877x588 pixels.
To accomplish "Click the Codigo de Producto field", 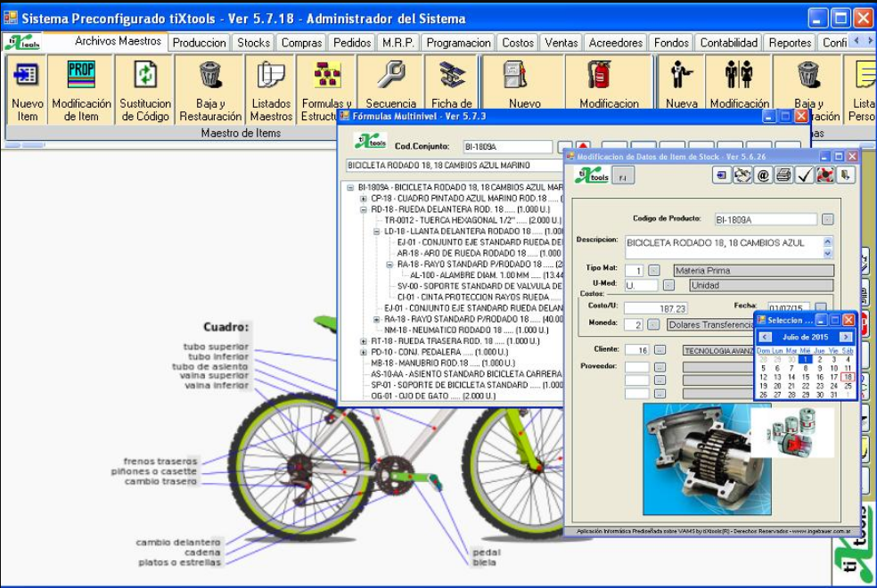I will pyautogui.click(x=765, y=220).
